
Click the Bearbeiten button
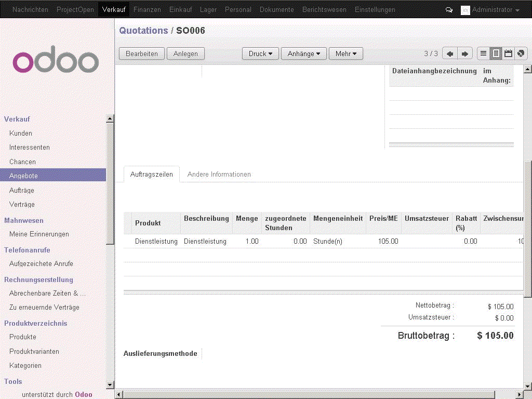tap(142, 54)
